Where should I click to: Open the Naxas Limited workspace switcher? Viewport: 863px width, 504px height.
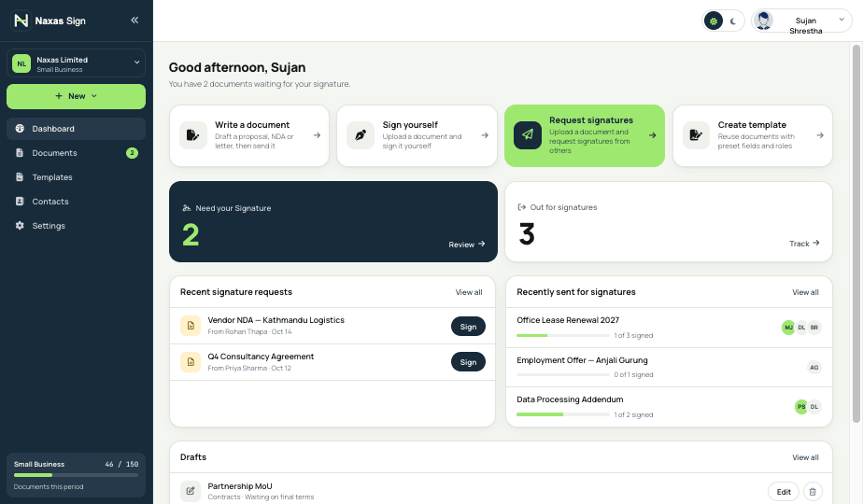(76, 63)
